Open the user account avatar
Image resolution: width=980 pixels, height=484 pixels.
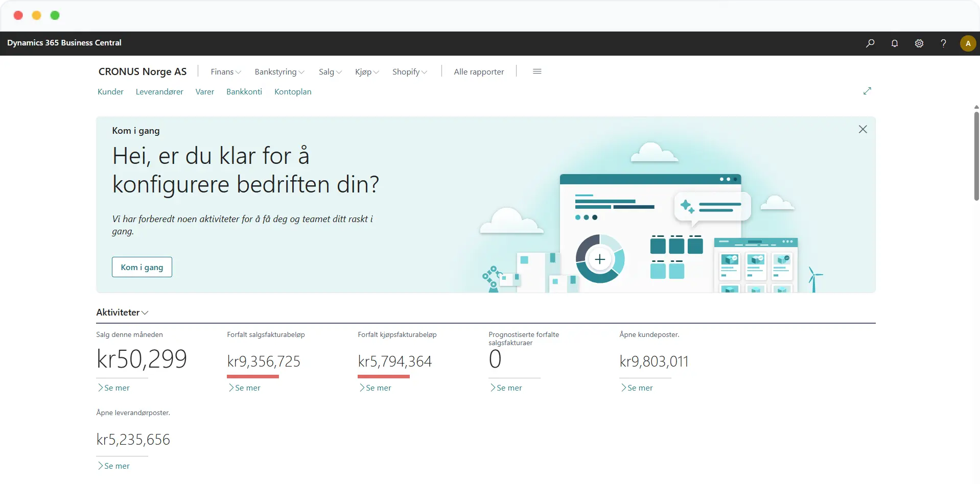pos(968,43)
